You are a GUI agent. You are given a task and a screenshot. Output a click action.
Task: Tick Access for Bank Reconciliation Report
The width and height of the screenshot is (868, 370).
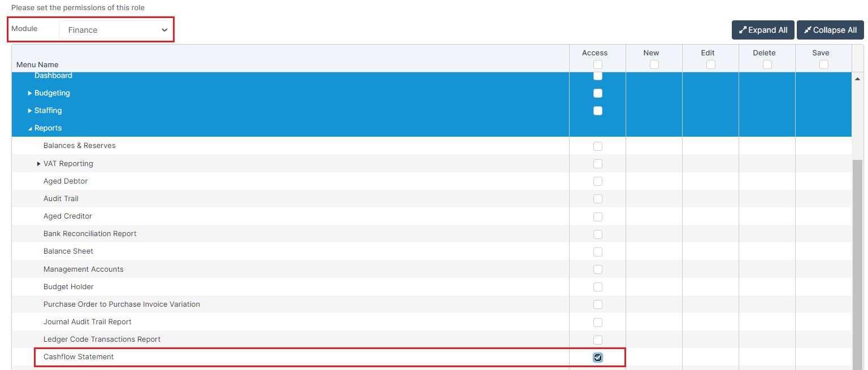pos(598,234)
